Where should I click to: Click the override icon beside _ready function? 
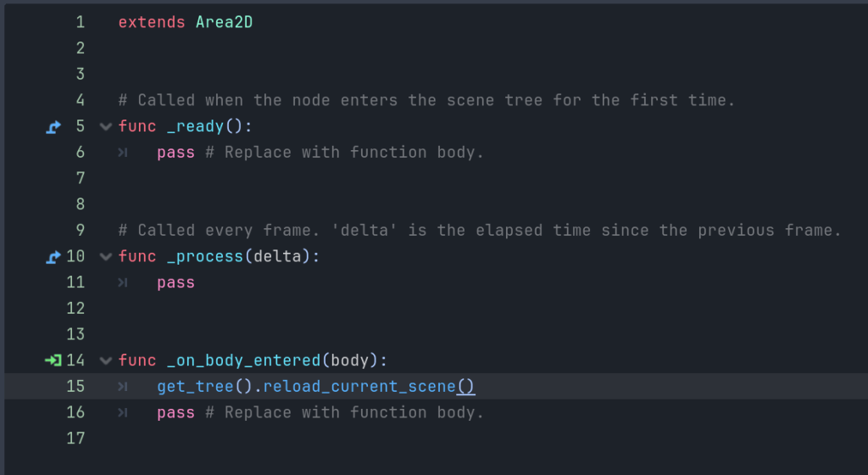[x=53, y=126]
